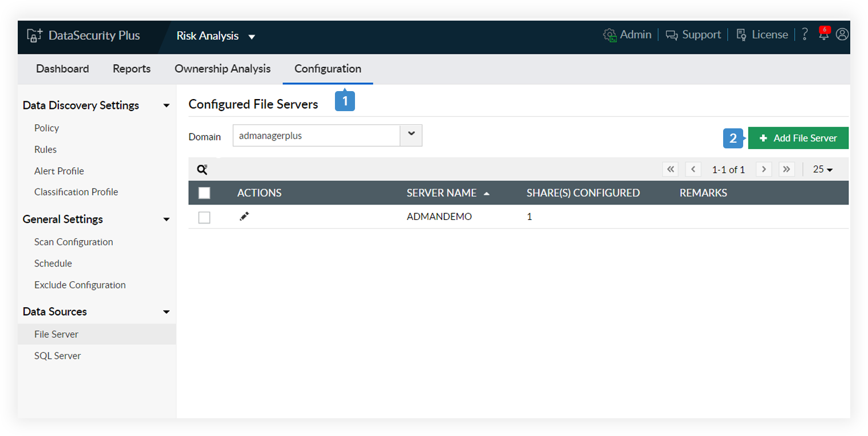This screenshot has width=868, height=436.
Task: Click the SHARE(S) CONFIGURED column header
Action: 583,193
